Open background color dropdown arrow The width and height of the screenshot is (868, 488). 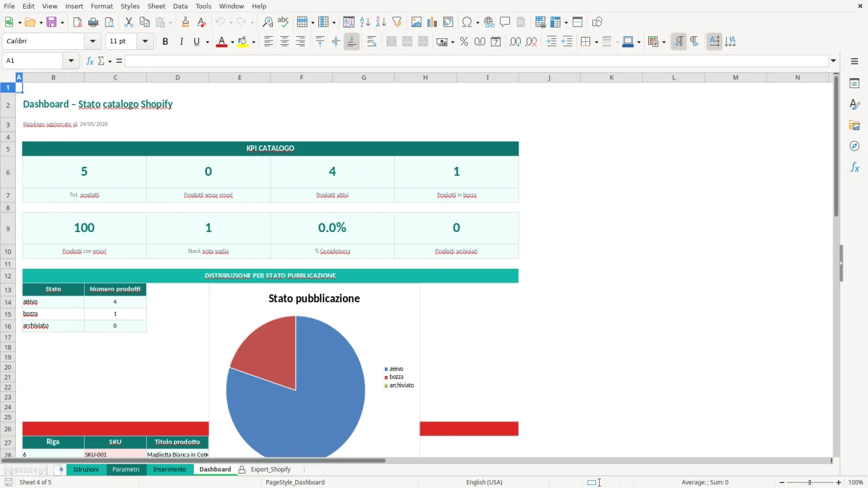pyautogui.click(x=253, y=42)
